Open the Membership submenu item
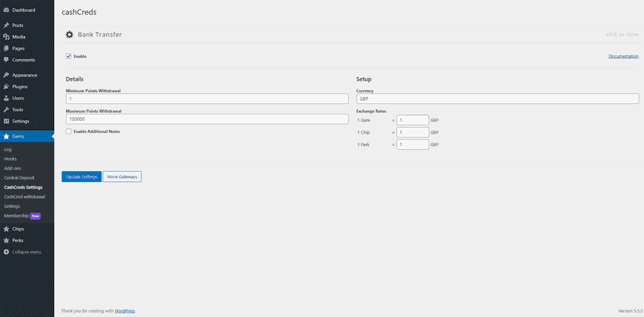 [x=16, y=215]
